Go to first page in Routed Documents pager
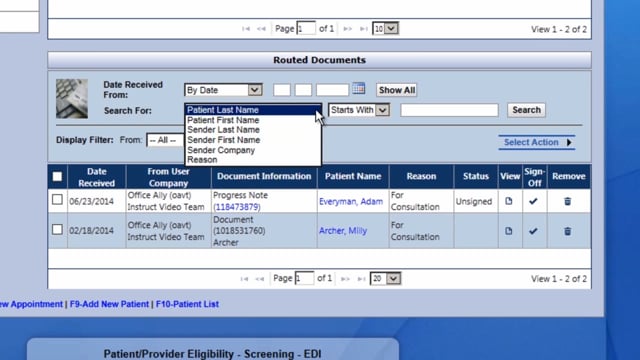 [x=244, y=279]
